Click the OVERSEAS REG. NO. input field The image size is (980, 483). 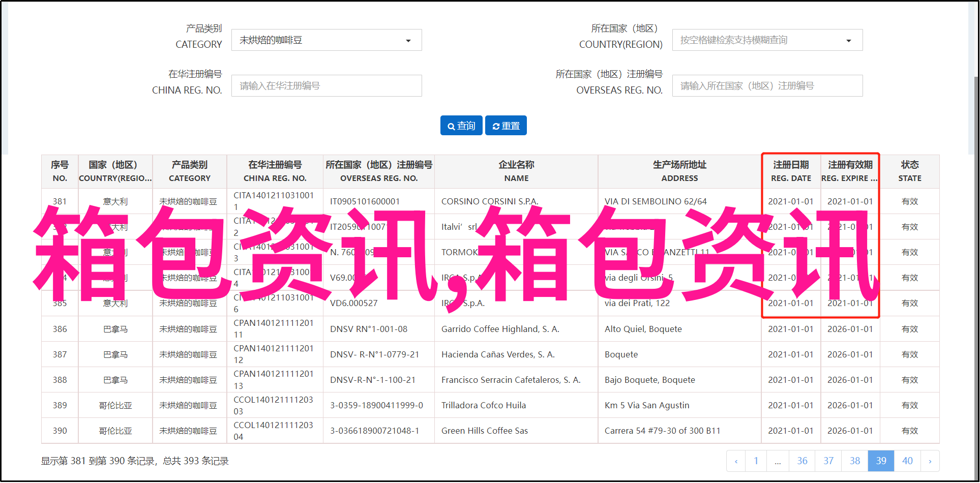767,86
